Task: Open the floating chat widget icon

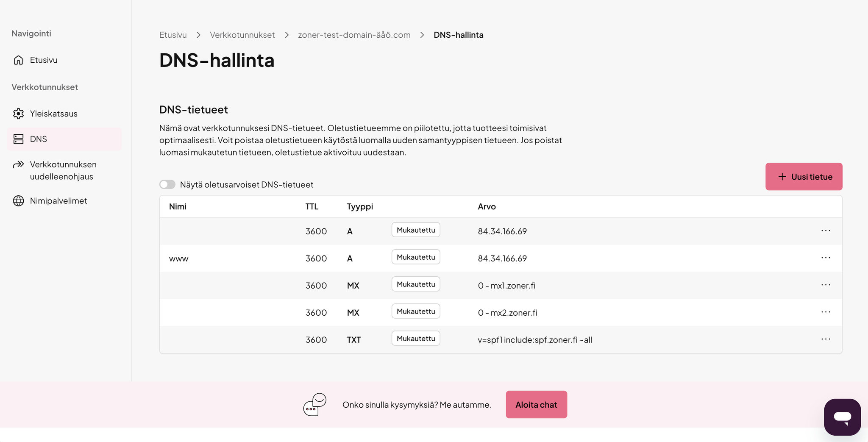Action: pyautogui.click(x=842, y=417)
